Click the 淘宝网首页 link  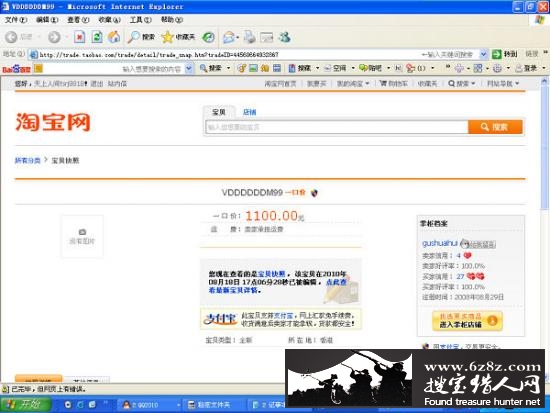coord(280,84)
